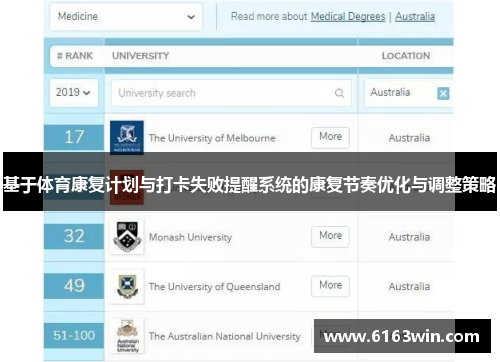Open the Medical Degrees link

pos(348,16)
